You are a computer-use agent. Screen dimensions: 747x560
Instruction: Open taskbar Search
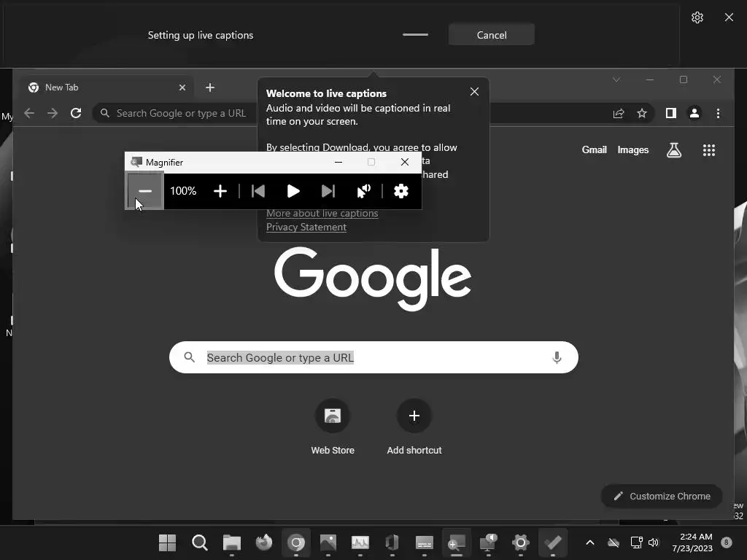[x=200, y=542]
